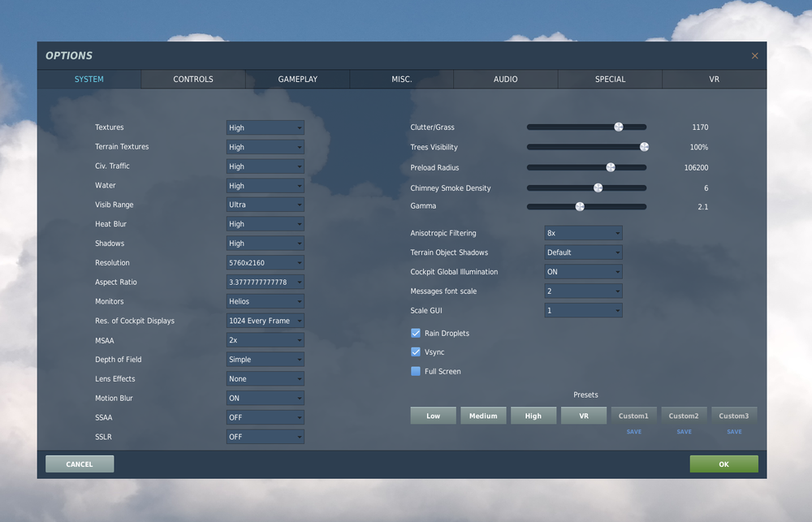Screen dimensions: 812x522
Task: Switch to the CONTROLS tab
Action: [192, 79]
